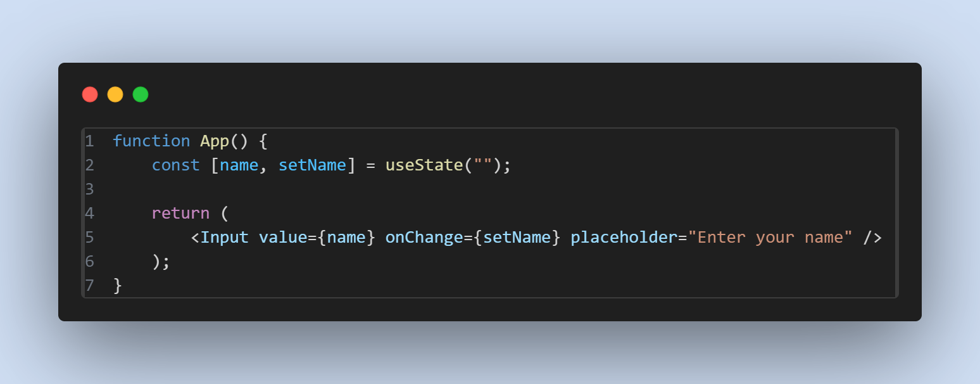Click the yellow minimize dot
The width and height of the screenshot is (980, 384).
[115, 94]
